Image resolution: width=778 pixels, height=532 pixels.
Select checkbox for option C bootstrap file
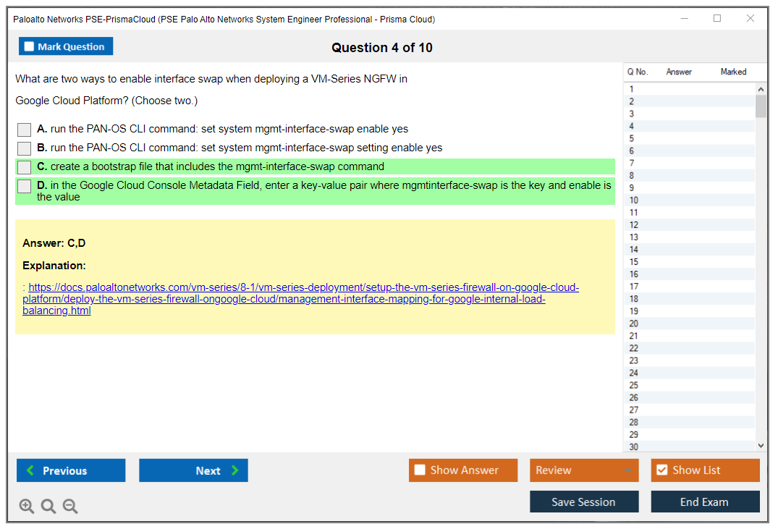click(x=25, y=167)
